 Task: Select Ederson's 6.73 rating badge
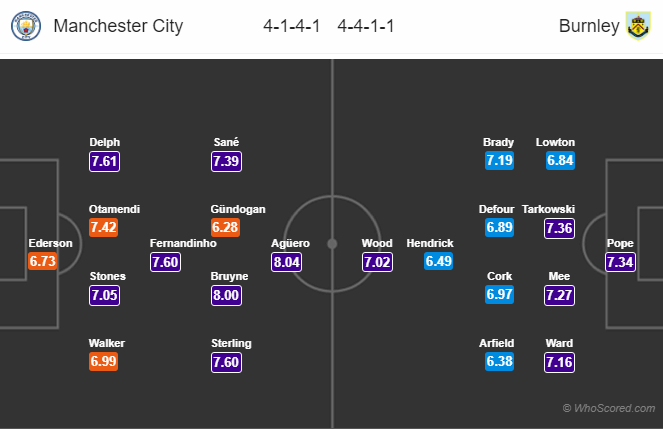coord(44,262)
